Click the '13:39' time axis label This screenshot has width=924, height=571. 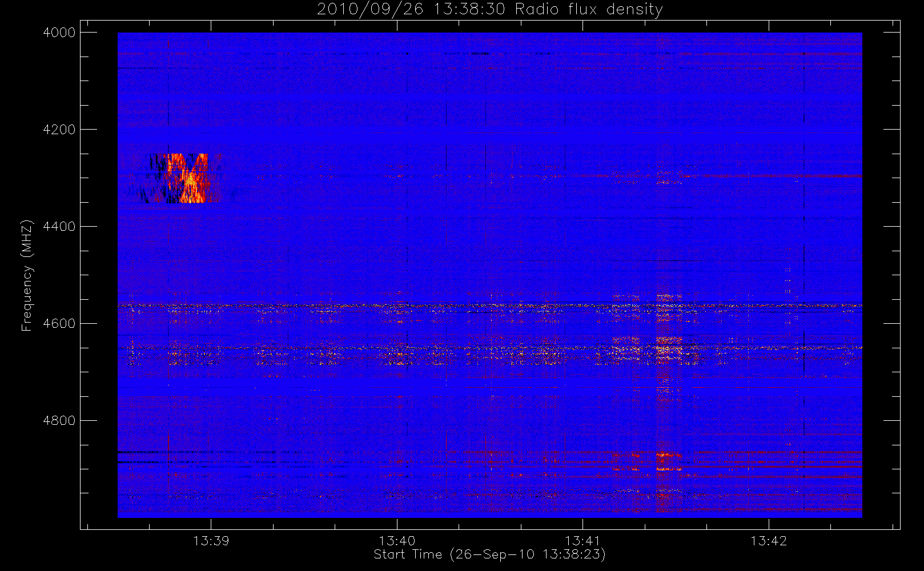(x=211, y=541)
